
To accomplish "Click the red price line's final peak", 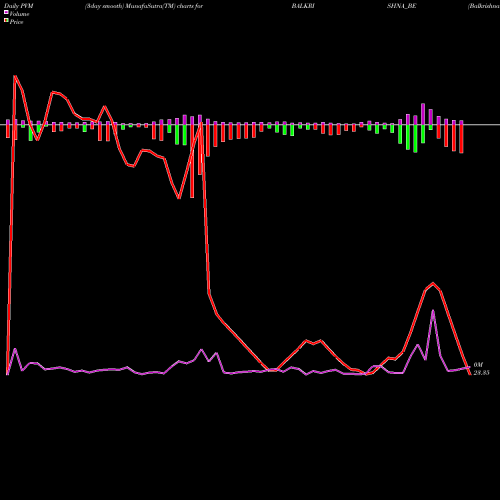I will 433,283.
